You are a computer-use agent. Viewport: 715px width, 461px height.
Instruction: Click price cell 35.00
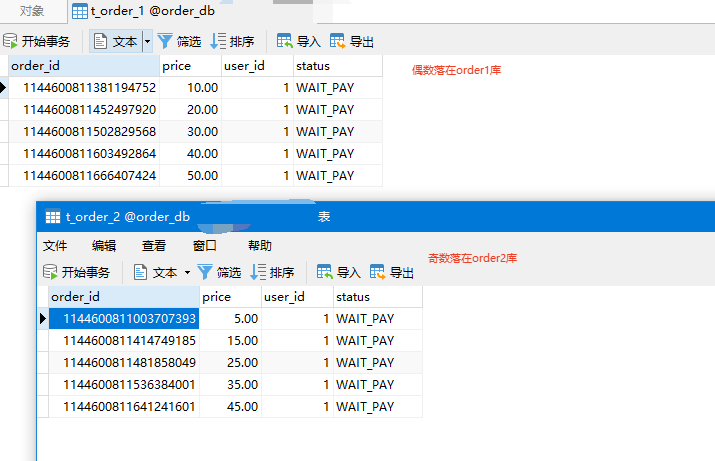231,384
